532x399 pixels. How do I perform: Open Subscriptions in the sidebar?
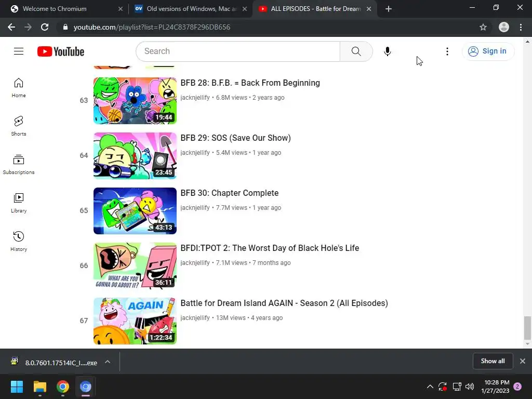click(19, 165)
